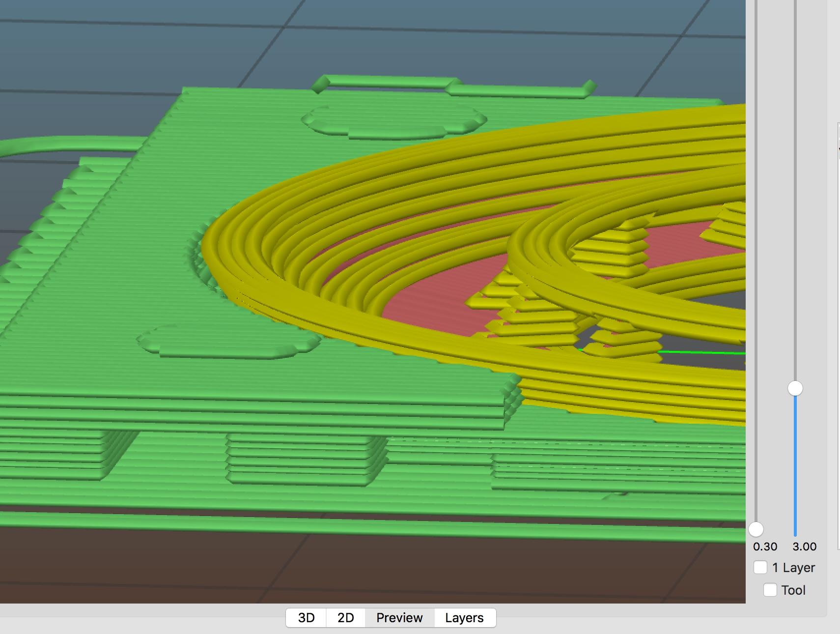
Task: Enable the 1 Layer checkbox
Action: (x=760, y=567)
